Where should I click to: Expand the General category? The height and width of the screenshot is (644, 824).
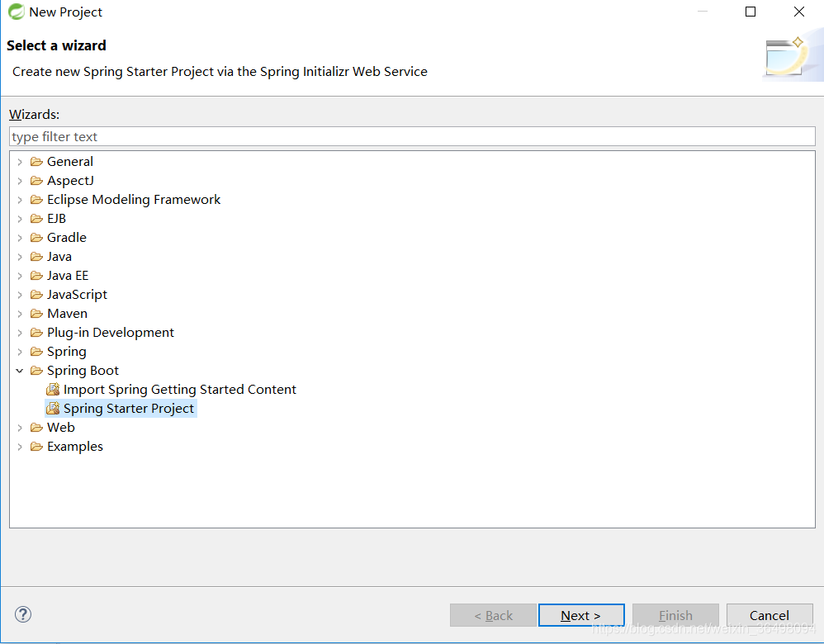point(20,162)
